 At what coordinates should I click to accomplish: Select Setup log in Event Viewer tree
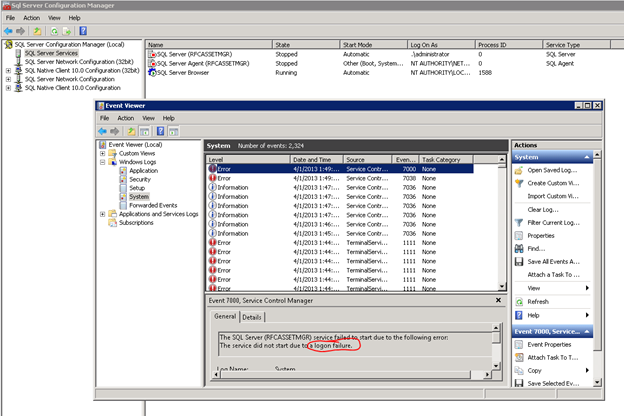pyautogui.click(x=137, y=188)
